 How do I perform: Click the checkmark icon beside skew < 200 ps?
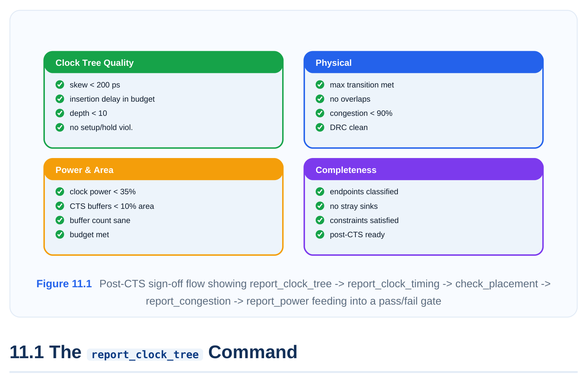60,85
